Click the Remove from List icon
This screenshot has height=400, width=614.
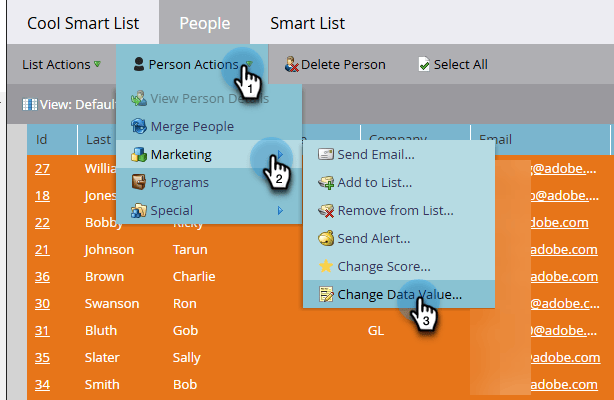coord(326,210)
